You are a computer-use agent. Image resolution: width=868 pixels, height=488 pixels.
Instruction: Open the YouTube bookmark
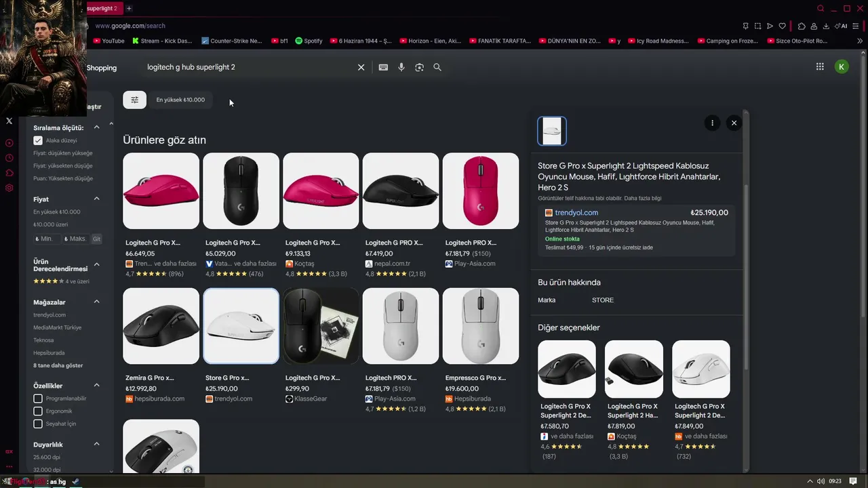pos(108,41)
